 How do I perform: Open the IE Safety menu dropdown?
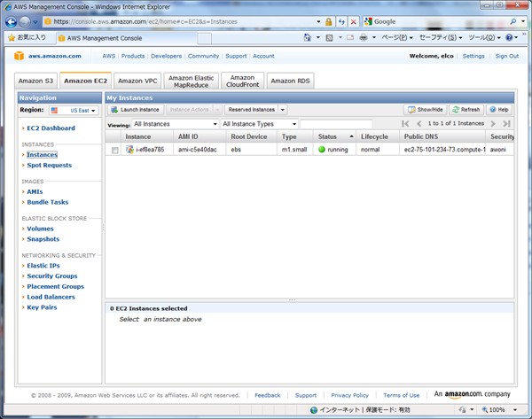441,37
